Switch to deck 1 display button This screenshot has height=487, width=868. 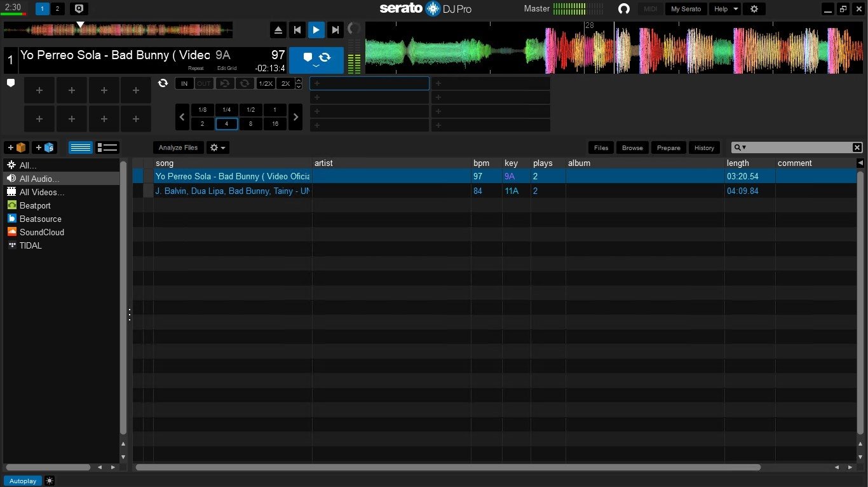pyautogui.click(x=43, y=9)
